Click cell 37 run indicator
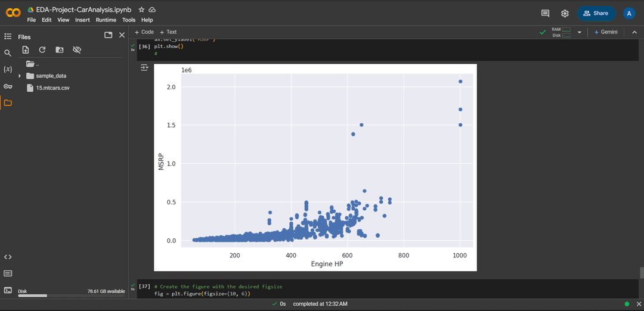Viewport: 644px width, 311px height. 132,286
